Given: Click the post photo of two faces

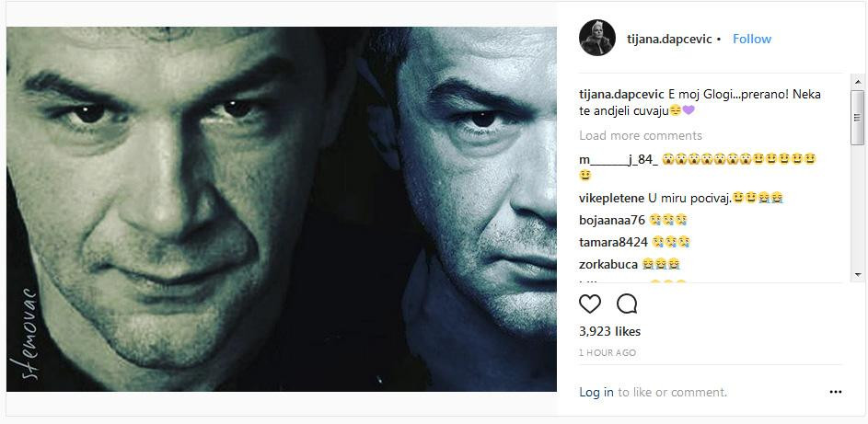Looking at the screenshot, I should pyautogui.click(x=282, y=209).
